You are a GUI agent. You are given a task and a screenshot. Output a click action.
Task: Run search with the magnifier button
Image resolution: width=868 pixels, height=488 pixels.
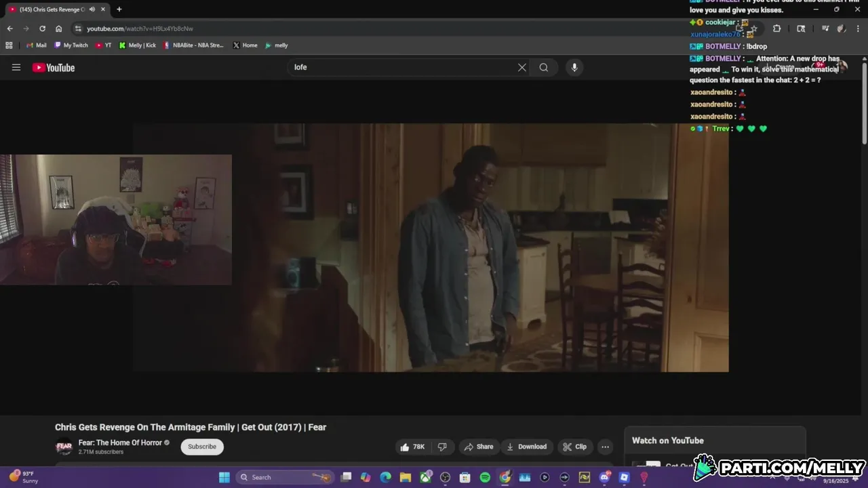(x=544, y=67)
